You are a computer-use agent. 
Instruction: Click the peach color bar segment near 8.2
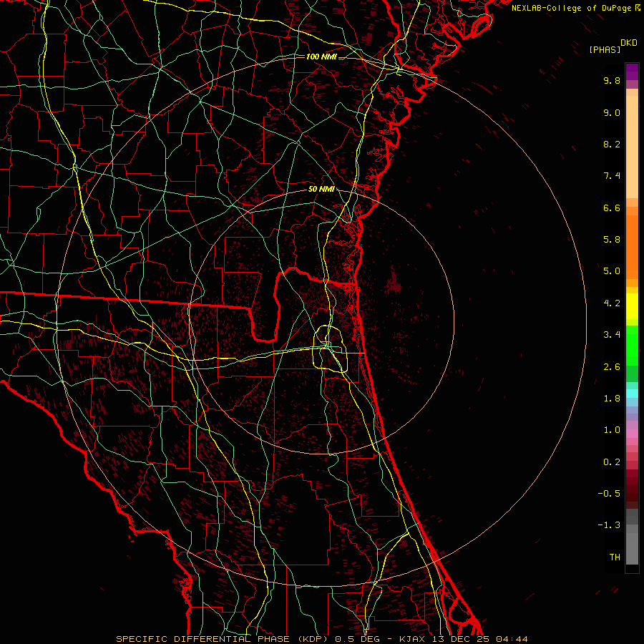[632, 145]
